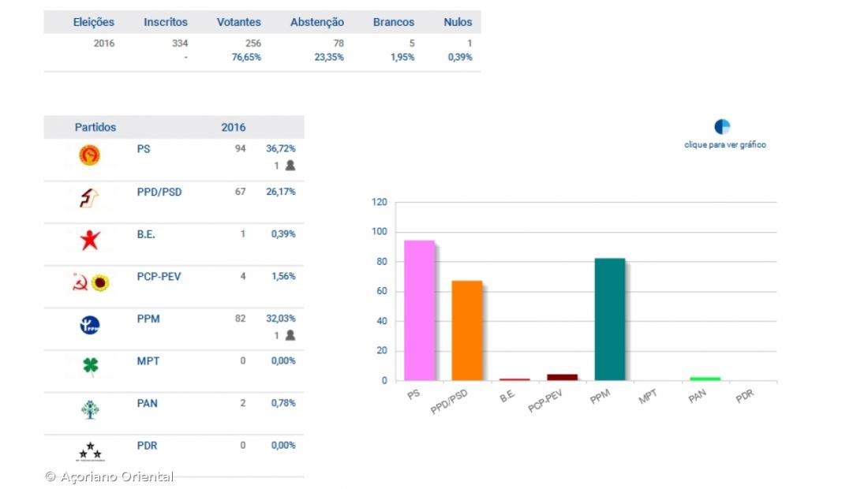Click the PS party rose-fist logo

tap(89, 155)
